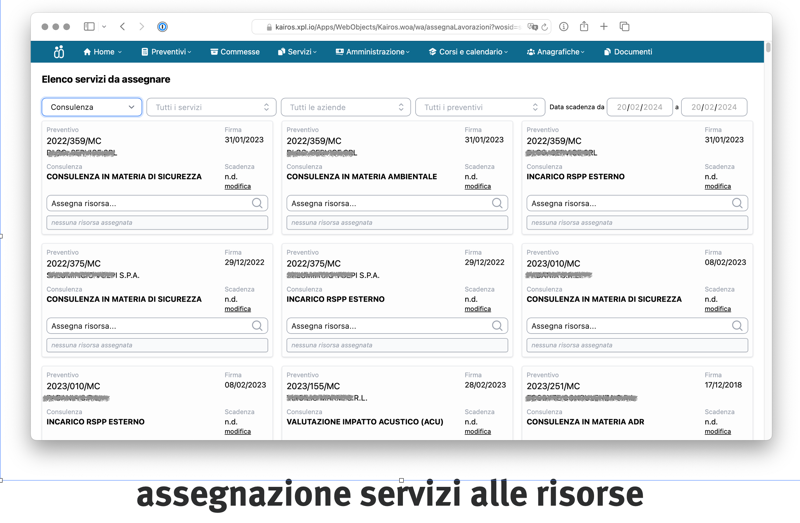Show the tab overview icon
Viewport: 800px width, 523px height.
coord(624,27)
